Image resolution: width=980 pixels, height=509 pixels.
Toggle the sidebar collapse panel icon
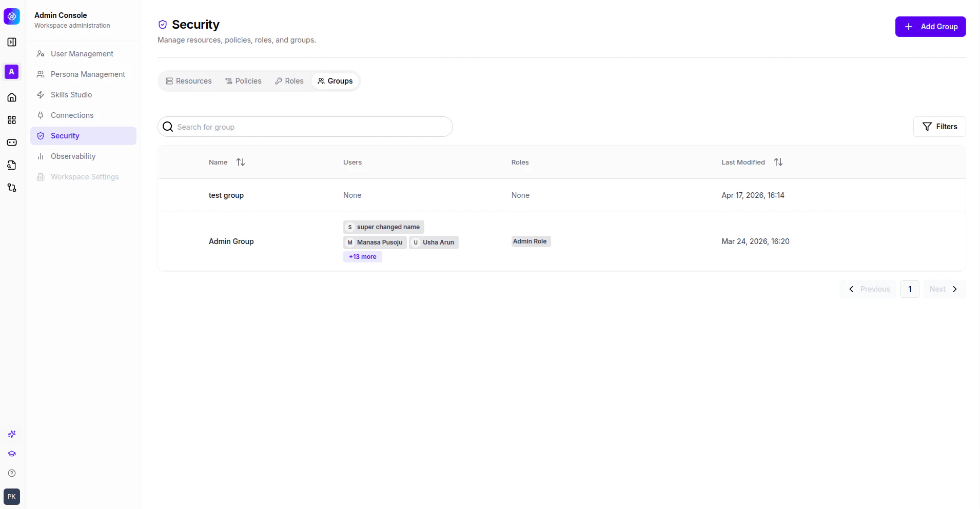click(x=12, y=42)
